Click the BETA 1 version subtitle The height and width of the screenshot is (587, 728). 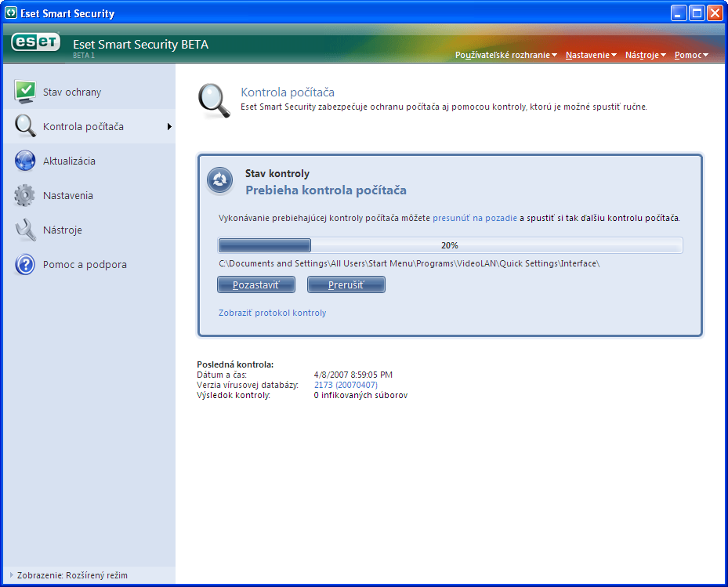84,56
